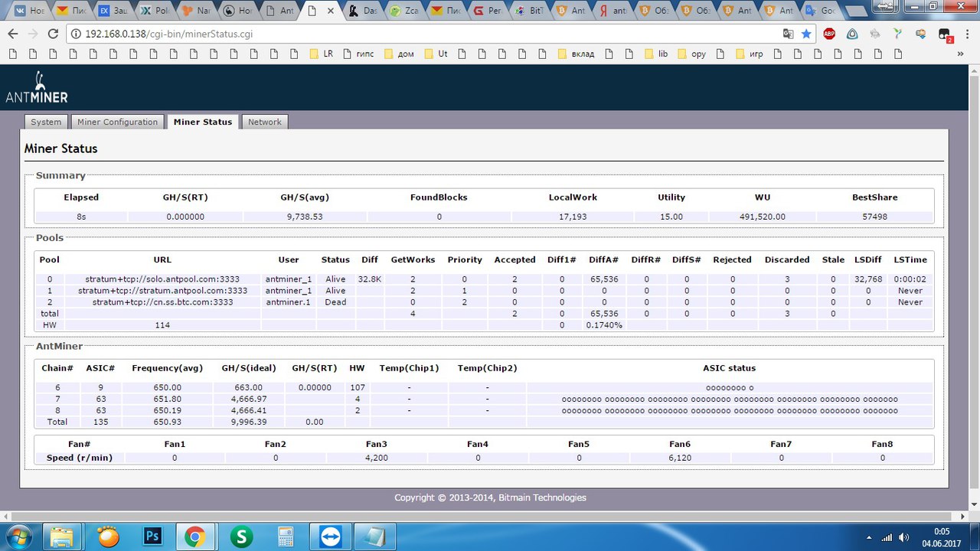Open the ору bookmarks folder
This screenshot has width=980, height=551.
pyautogui.click(x=691, y=54)
